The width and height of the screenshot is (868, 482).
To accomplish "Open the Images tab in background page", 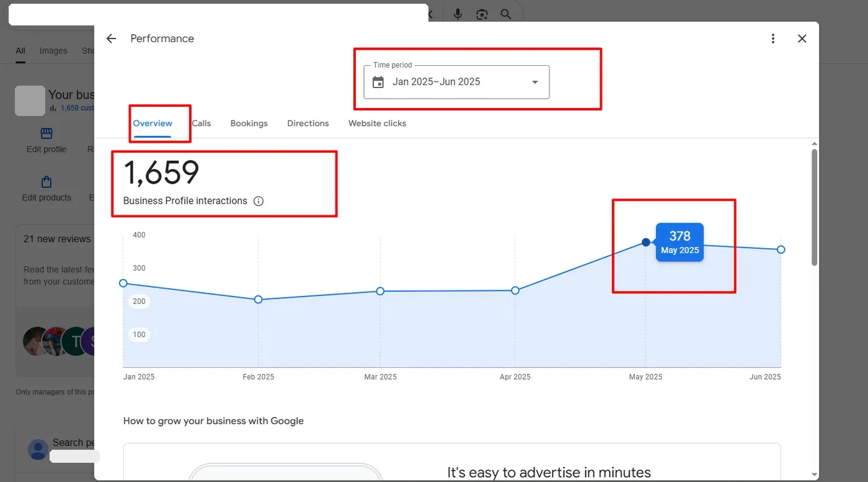I will [53, 51].
